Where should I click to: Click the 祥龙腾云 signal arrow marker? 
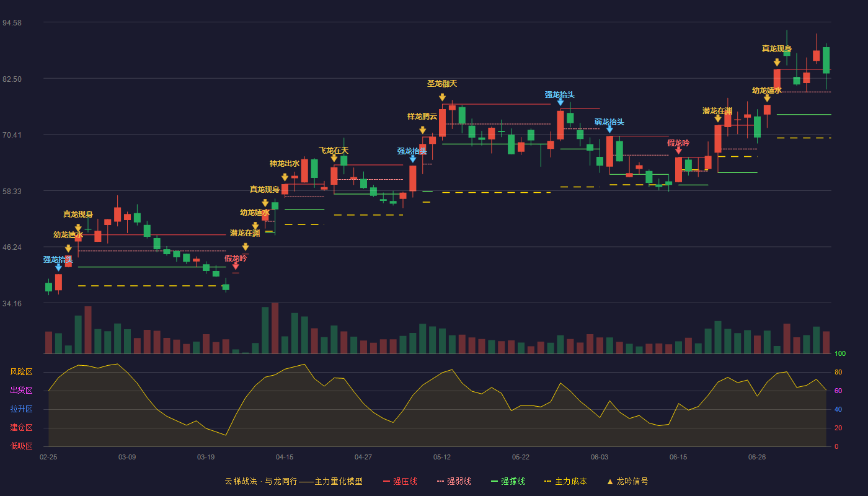point(422,130)
